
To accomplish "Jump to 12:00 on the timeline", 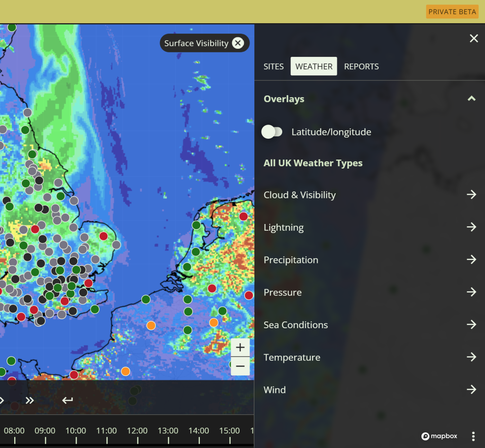I will point(137,431).
